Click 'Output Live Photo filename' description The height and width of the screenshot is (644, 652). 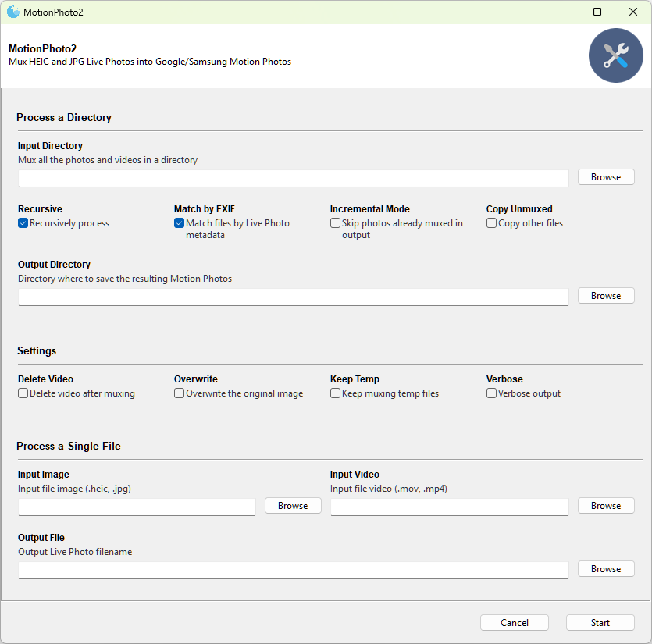[75, 552]
